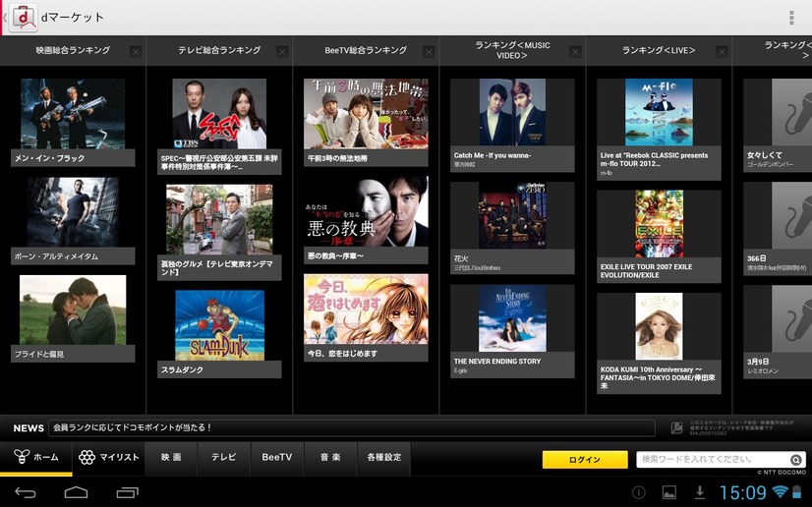Open the SPEC drama thumbnail
Screen dimensions: 812x507
(x=219, y=114)
